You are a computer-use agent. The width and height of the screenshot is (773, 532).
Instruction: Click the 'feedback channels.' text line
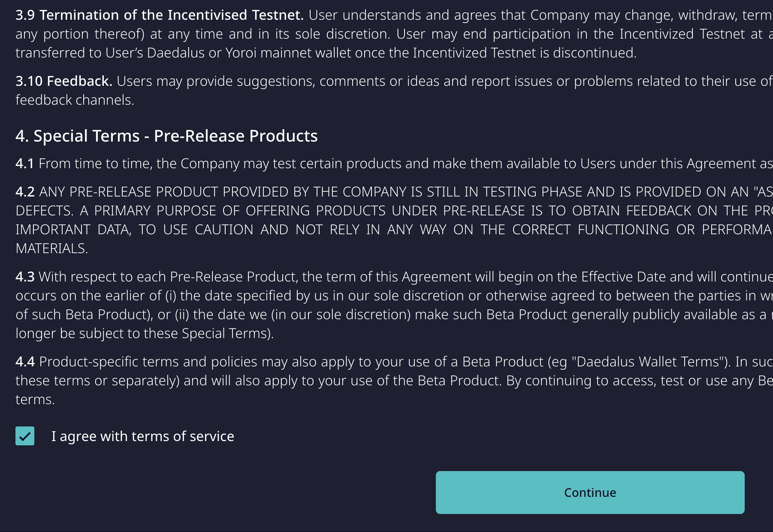click(x=75, y=100)
